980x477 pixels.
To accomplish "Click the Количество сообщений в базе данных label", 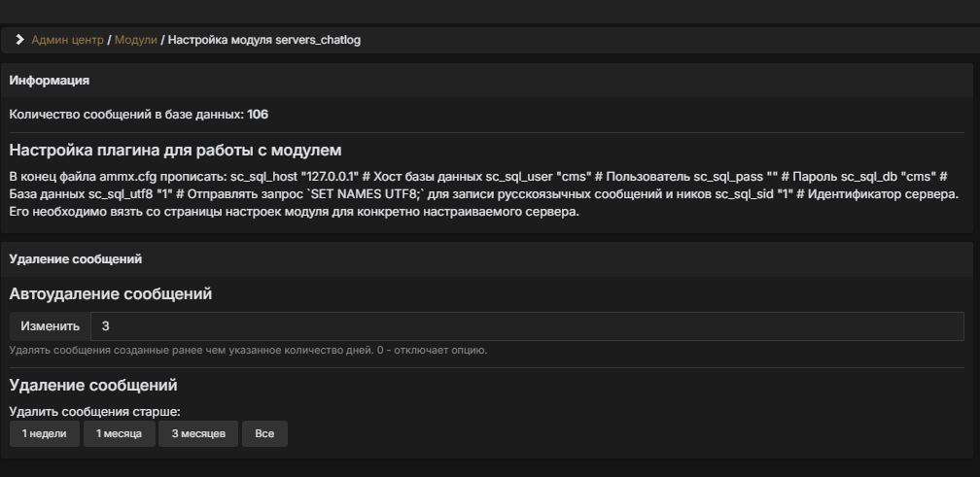I will [x=125, y=115].
